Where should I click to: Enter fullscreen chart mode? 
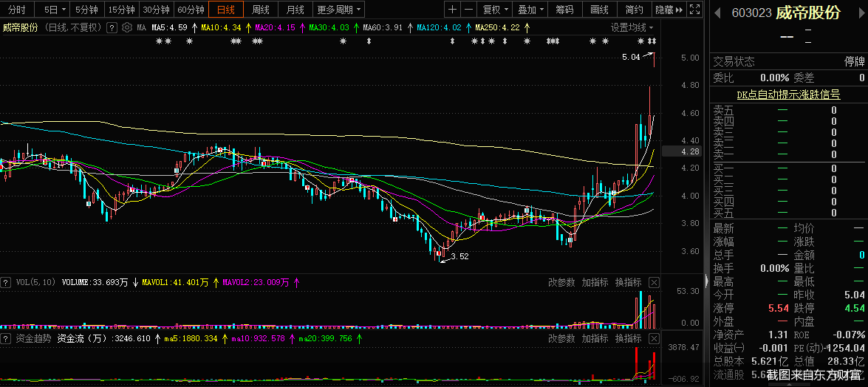coord(694,10)
